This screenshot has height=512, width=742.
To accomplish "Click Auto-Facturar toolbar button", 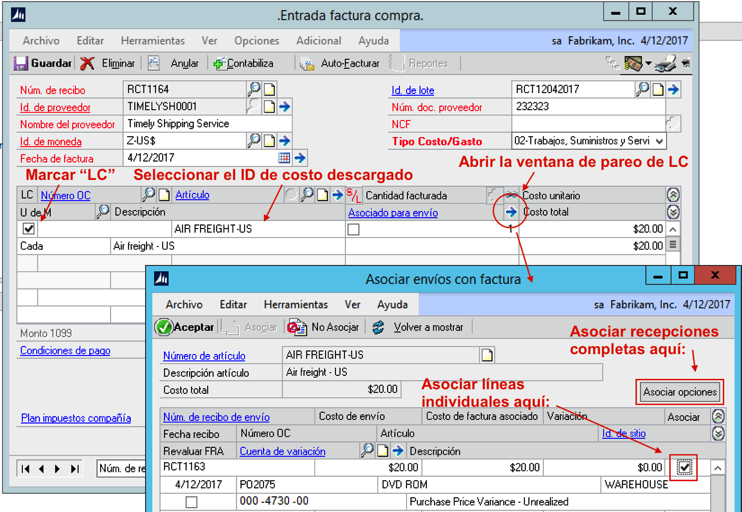I will (x=340, y=63).
